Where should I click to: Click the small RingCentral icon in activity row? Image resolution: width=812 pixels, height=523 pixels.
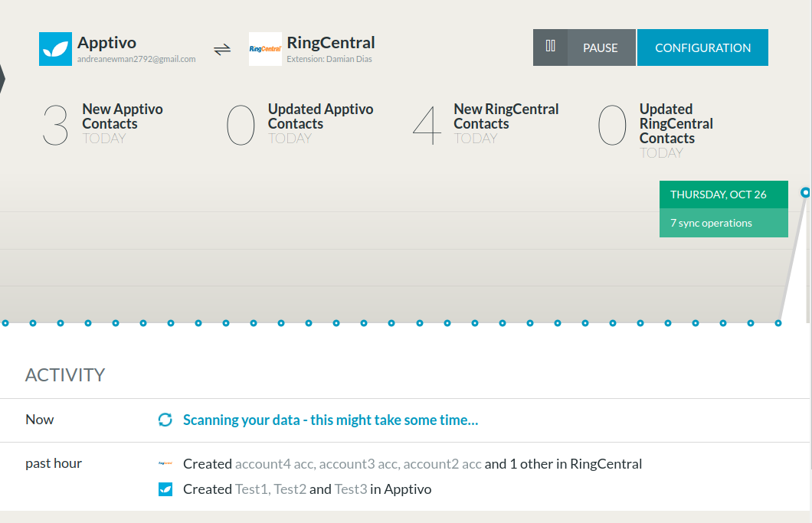(165, 463)
